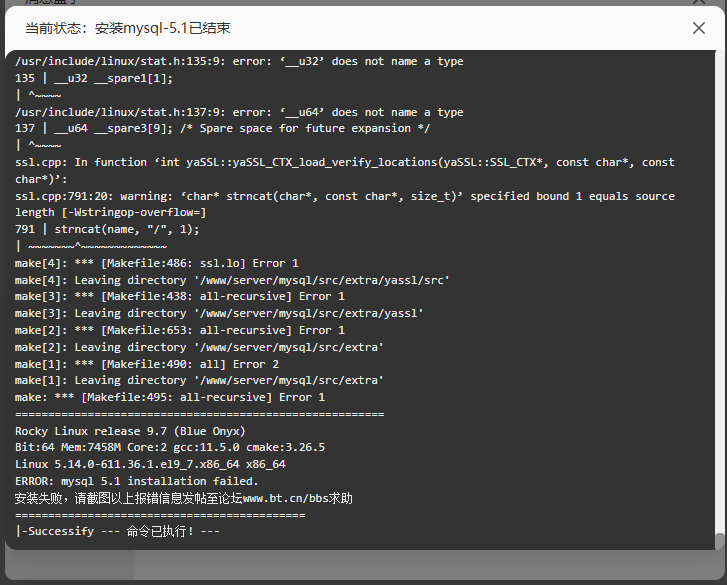Click the dialog title '当前状态：安装mysql-5.1已结束'
727x585 pixels.
pyautogui.click(x=128, y=28)
